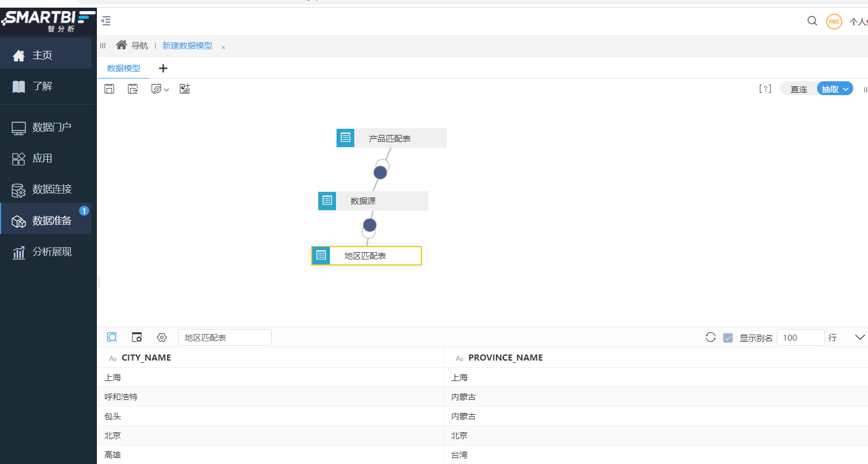The width and height of the screenshot is (868, 464).
Task: Collapse the data preview panel chevron
Action: 860,337
